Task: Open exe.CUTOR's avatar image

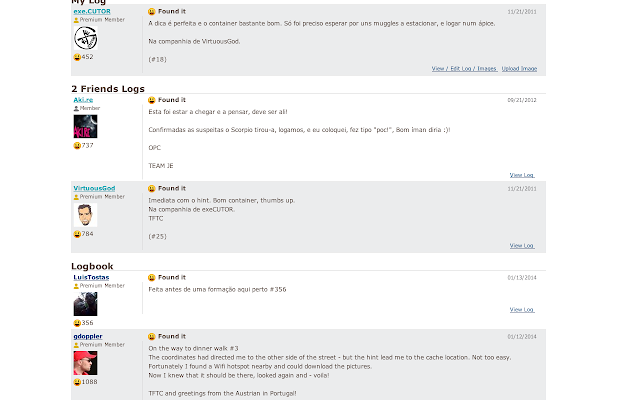Action: click(85, 38)
